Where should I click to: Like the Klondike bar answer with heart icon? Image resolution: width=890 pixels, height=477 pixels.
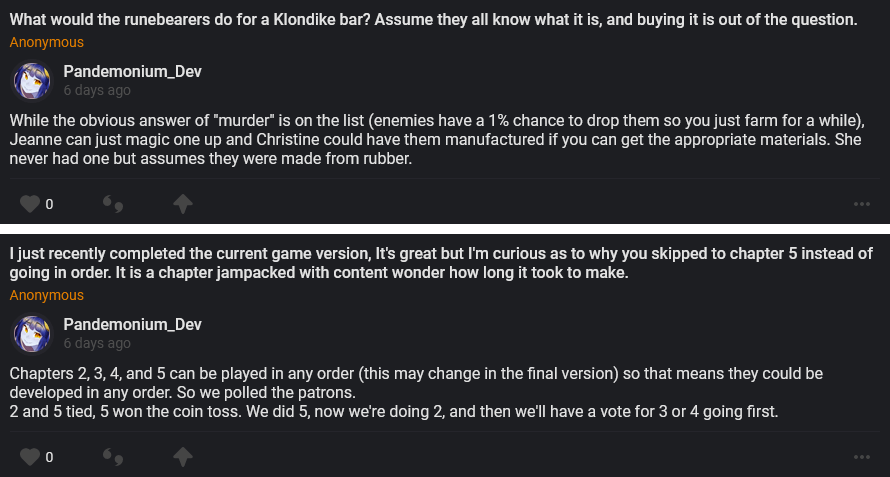[30, 204]
